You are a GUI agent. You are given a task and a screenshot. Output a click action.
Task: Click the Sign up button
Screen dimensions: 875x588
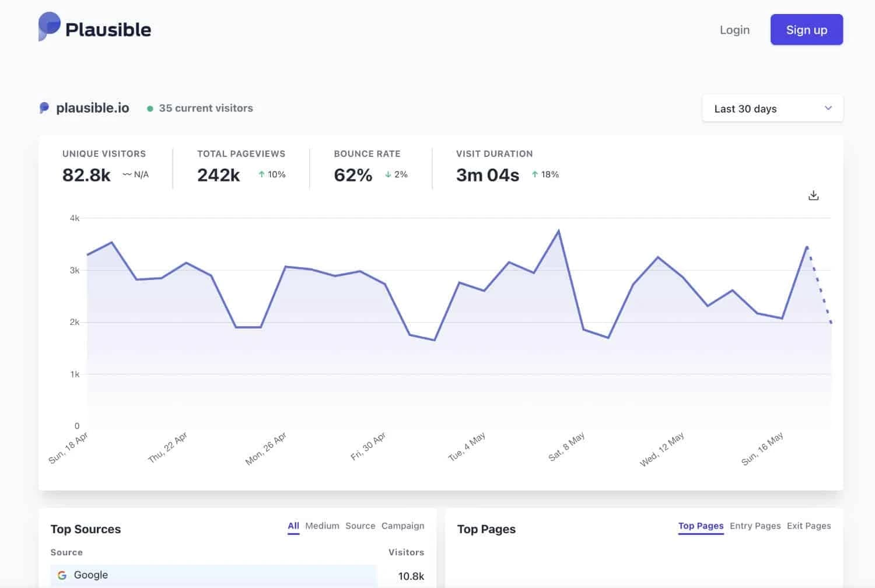point(806,30)
